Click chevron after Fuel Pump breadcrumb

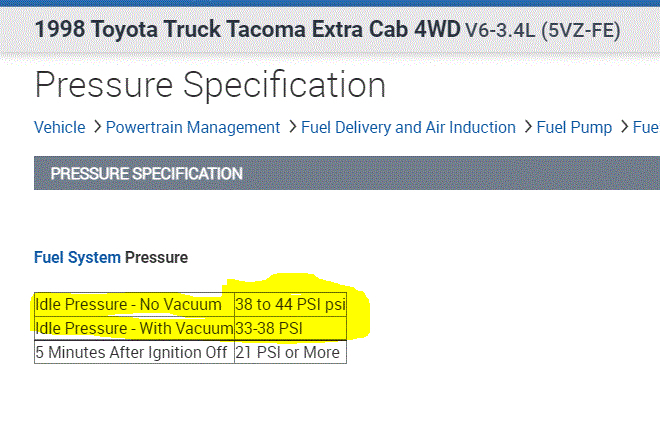pyautogui.click(x=622, y=127)
